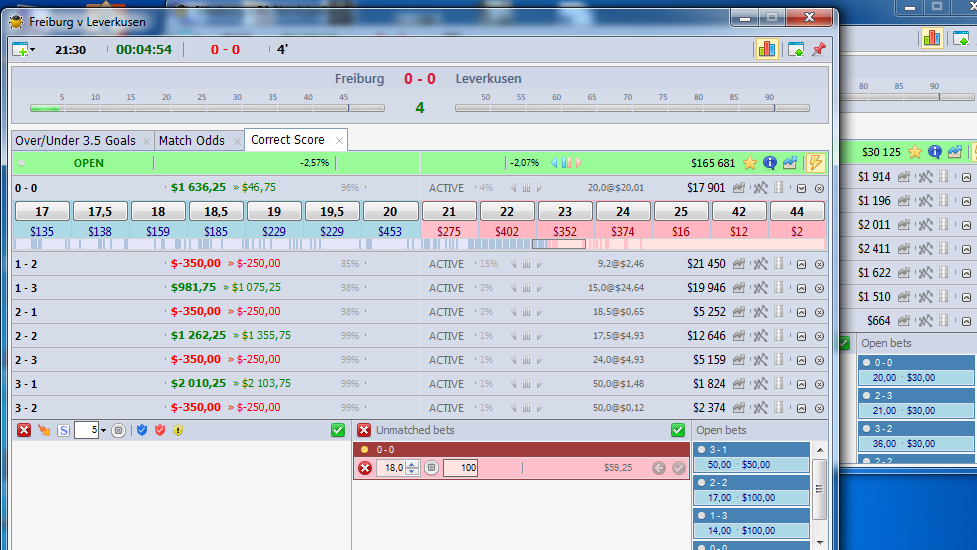The width and height of the screenshot is (977, 550).
Task: Expand the 2-3 selection row
Action: click(x=801, y=361)
